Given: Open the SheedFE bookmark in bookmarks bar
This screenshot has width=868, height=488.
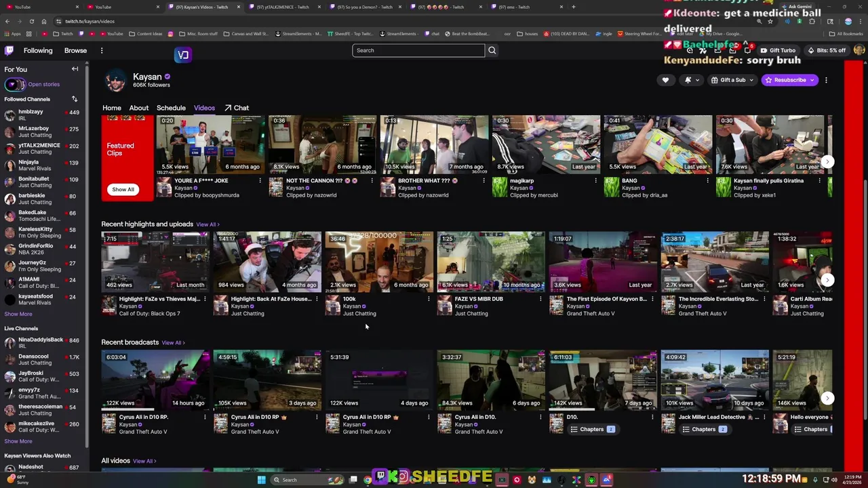Looking at the screenshot, I should click(x=351, y=33).
